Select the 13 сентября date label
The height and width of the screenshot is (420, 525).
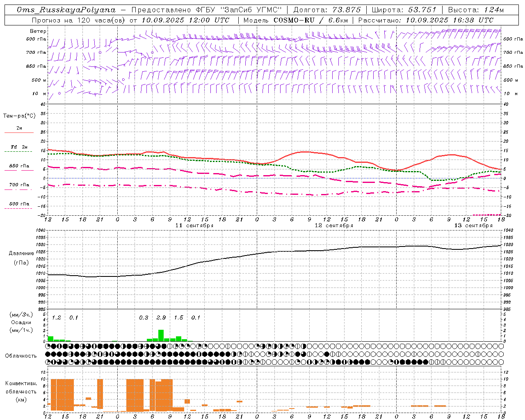tap(473, 226)
